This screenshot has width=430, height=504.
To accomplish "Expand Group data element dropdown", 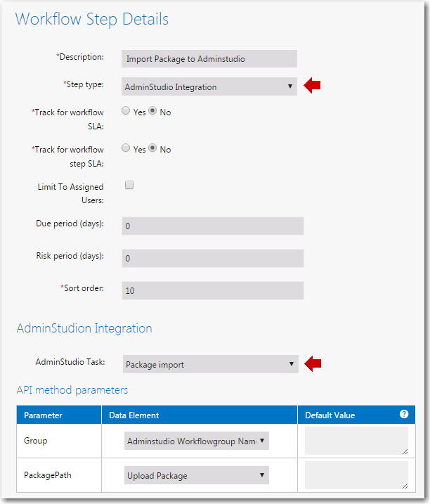I will coord(196,441).
